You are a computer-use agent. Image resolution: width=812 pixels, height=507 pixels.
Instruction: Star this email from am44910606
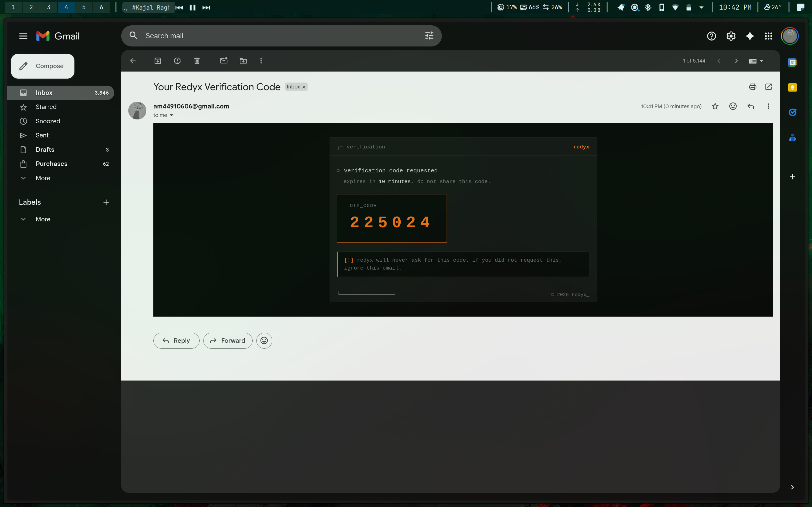click(715, 106)
